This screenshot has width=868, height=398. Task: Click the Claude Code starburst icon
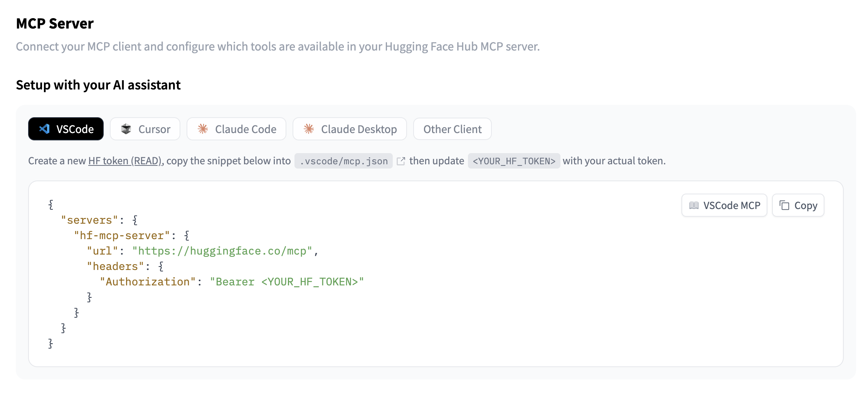(x=203, y=129)
